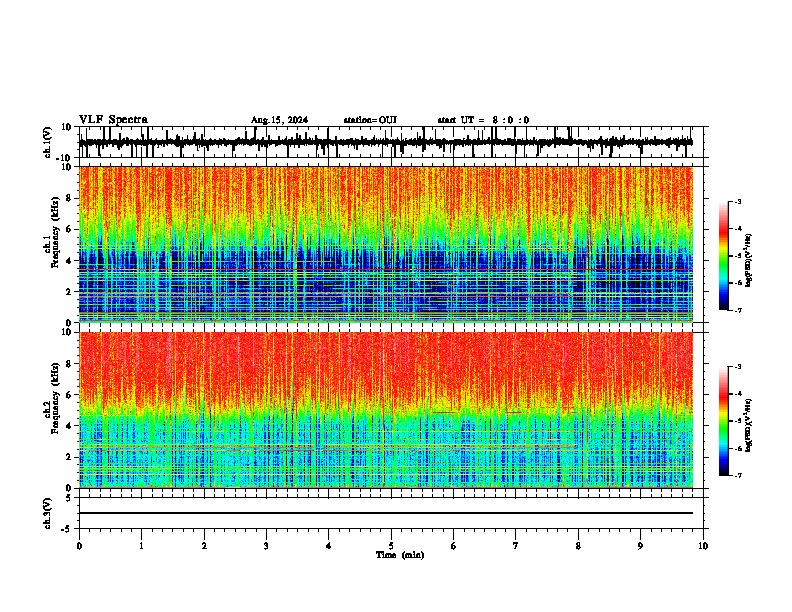Click the ch.1 color scale bar

pos(724,256)
